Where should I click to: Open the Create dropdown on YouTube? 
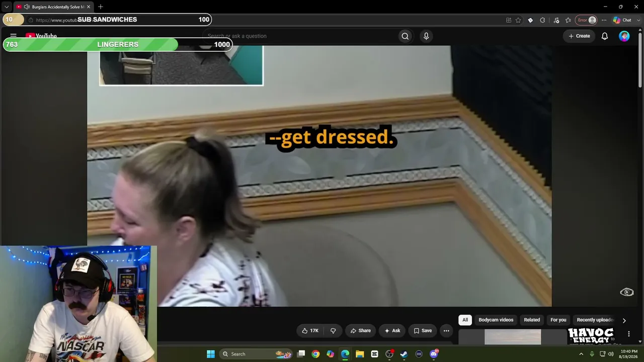click(x=579, y=36)
